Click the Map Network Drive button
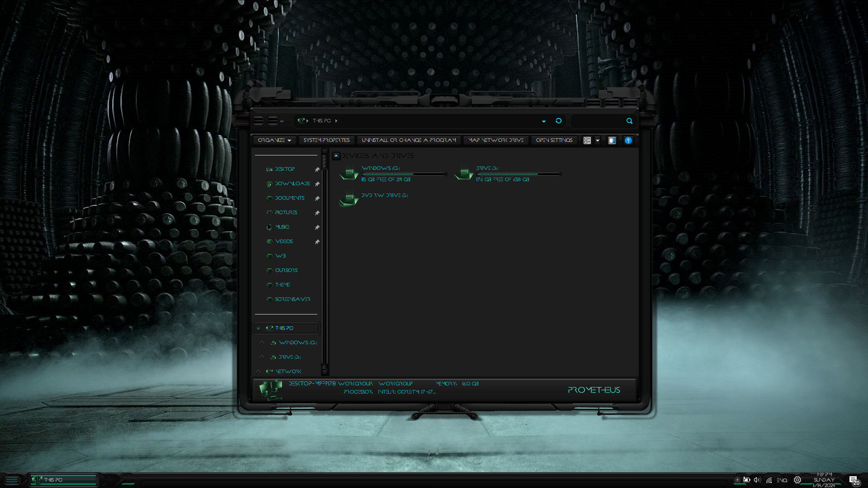Image resolution: width=868 pixels, height=488 pixels. pyautogui.click(x=496, y=141)
